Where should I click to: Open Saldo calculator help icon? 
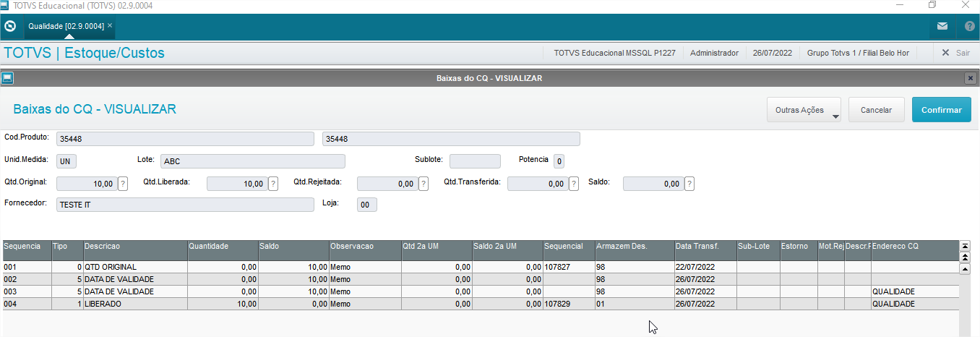pyautogui.click(x=689, y=184)
